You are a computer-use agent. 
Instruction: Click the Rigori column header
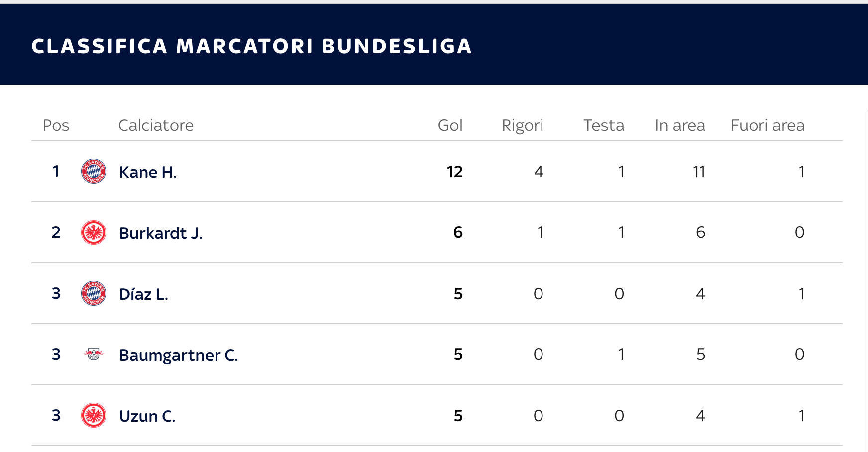(x=522, y=125)
